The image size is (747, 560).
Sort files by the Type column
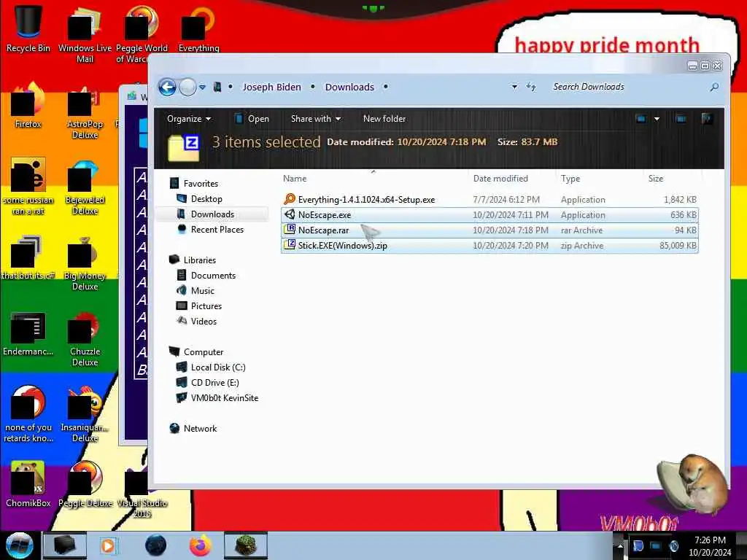click(570, 179)
